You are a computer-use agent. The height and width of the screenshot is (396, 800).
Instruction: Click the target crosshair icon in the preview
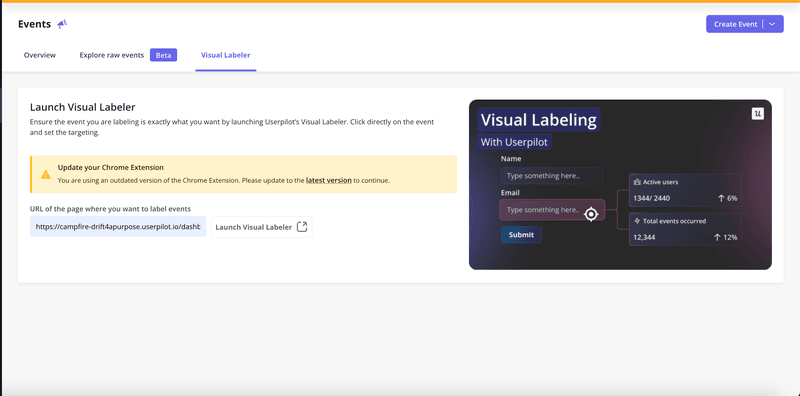coord(591,214)
